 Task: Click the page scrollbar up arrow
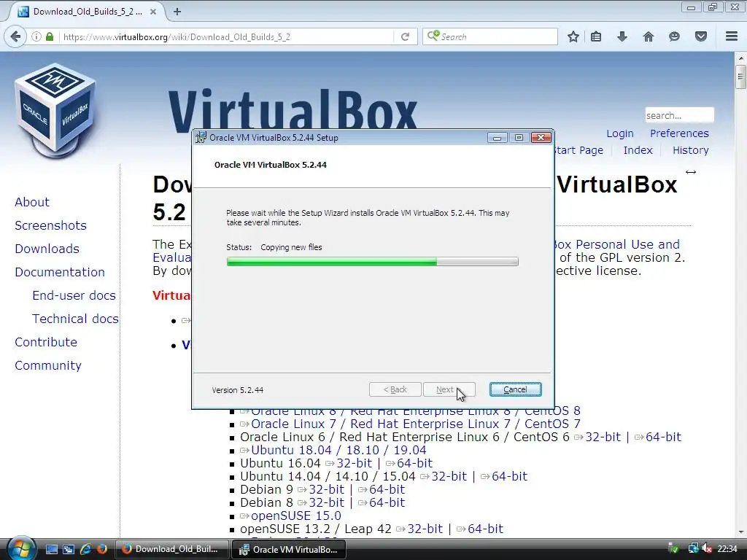point(740,58)
